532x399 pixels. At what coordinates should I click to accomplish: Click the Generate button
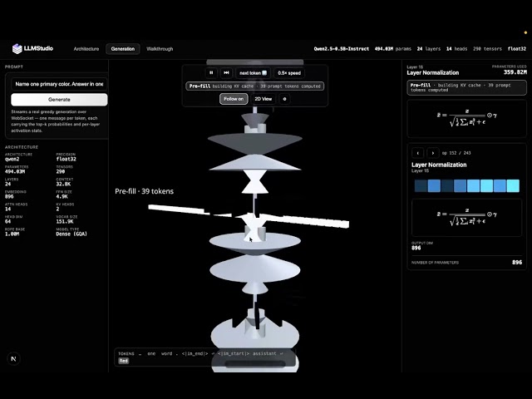pyautogui.click(x=59, y=100)
